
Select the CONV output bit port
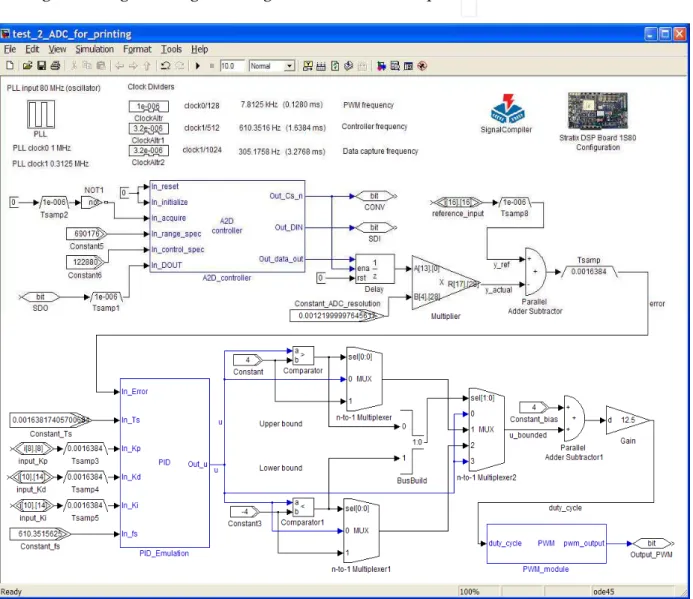click(x=375, y=196)
